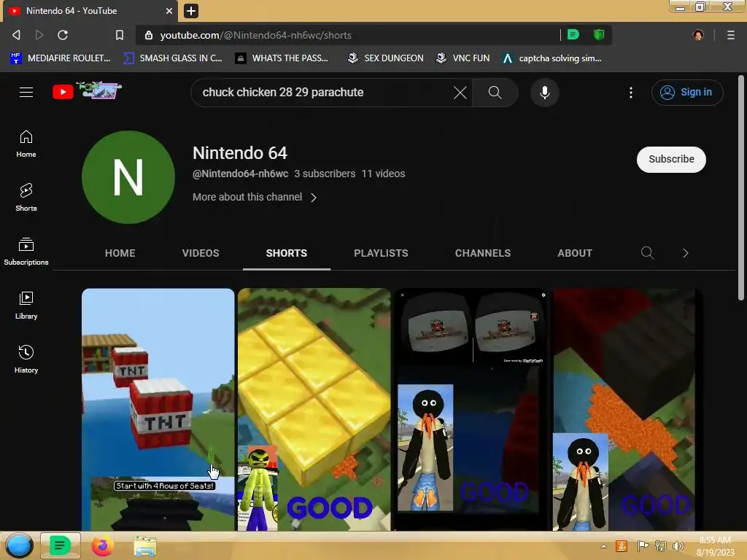Show hidden system tray icons
Screen dimensions: 747x560
[x=603, y=546]
